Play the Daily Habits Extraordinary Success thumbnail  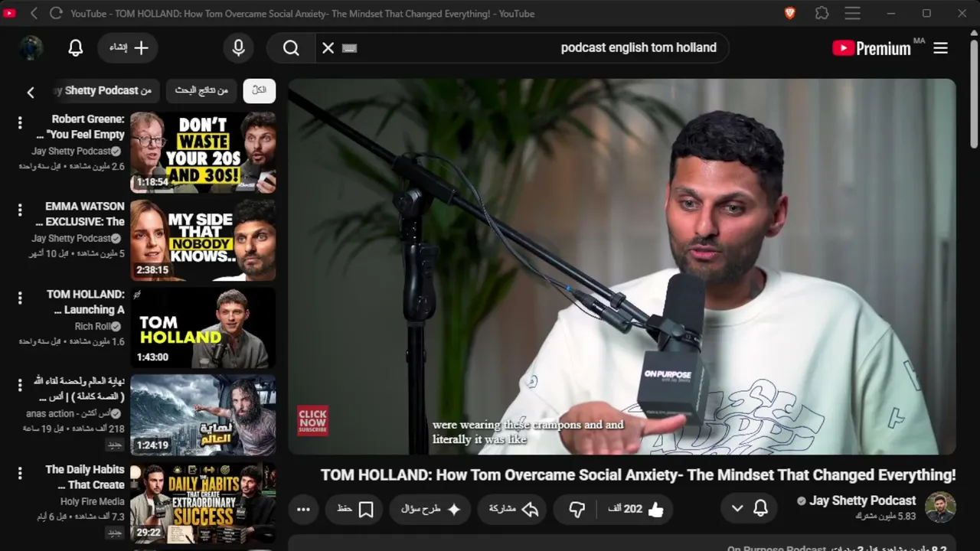203,503
